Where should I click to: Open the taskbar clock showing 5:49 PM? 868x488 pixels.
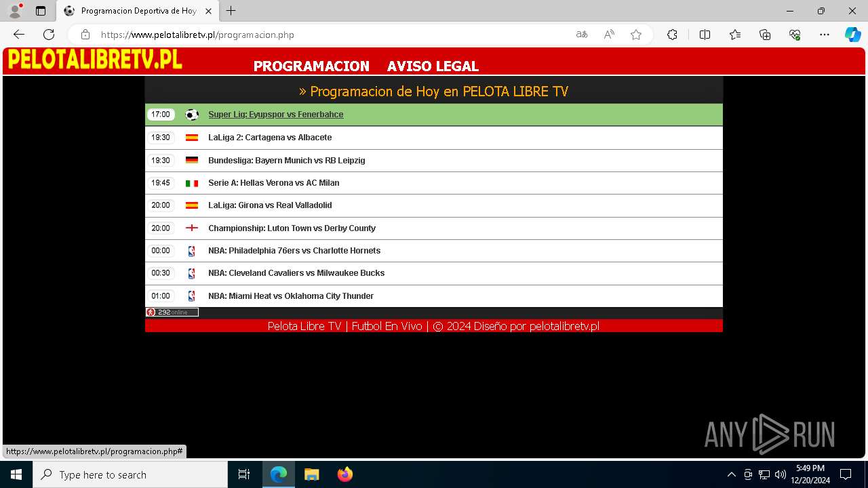coord(810,474)
